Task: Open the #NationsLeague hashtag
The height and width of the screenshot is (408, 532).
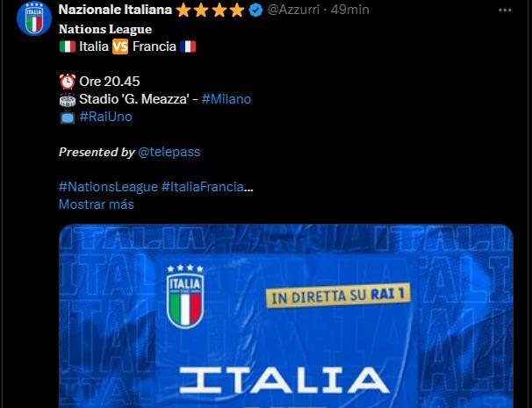Action: [x=108, y=187]
